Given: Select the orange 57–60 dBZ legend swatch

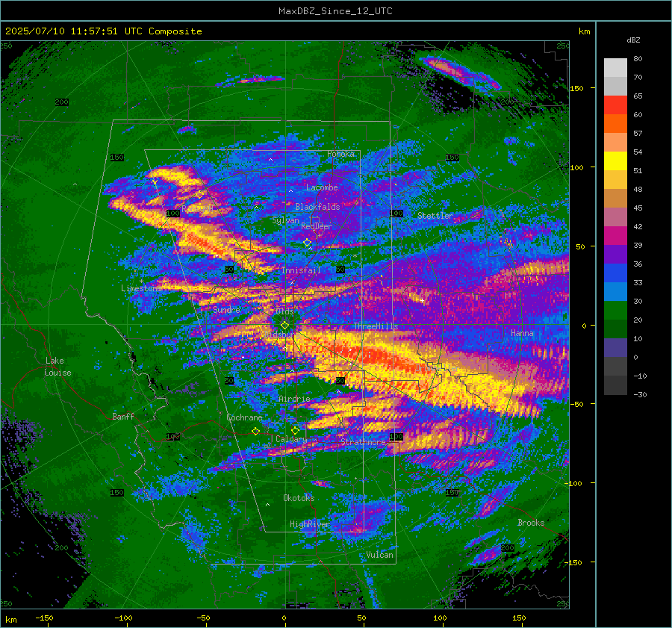Looking at the screenshot, I should pos(615,124).
